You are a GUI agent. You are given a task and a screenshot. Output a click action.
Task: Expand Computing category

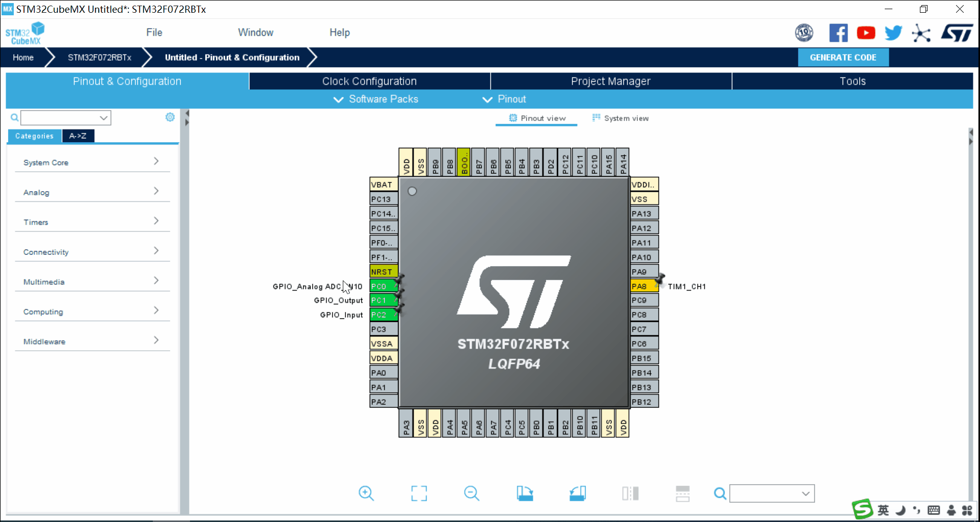tap(92, 311)
